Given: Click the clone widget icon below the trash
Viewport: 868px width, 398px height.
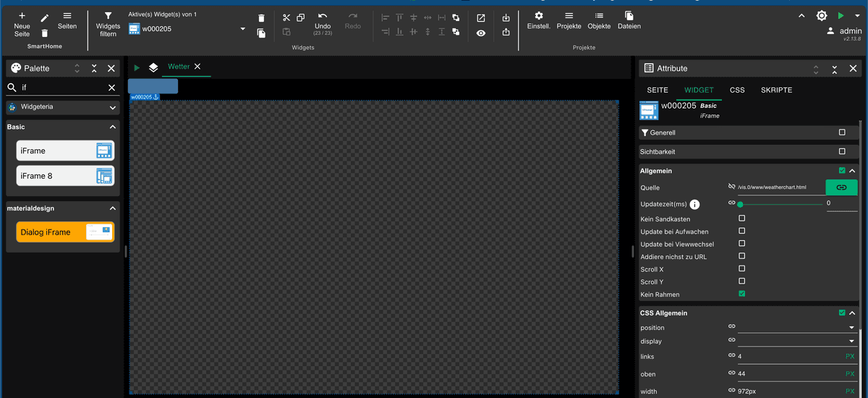Looking at the screenshot, I should pos(261,33).
